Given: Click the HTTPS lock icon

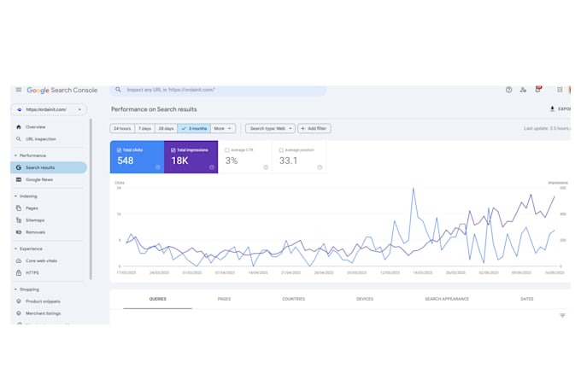Looking at the screenshot, I should point(19,272).
